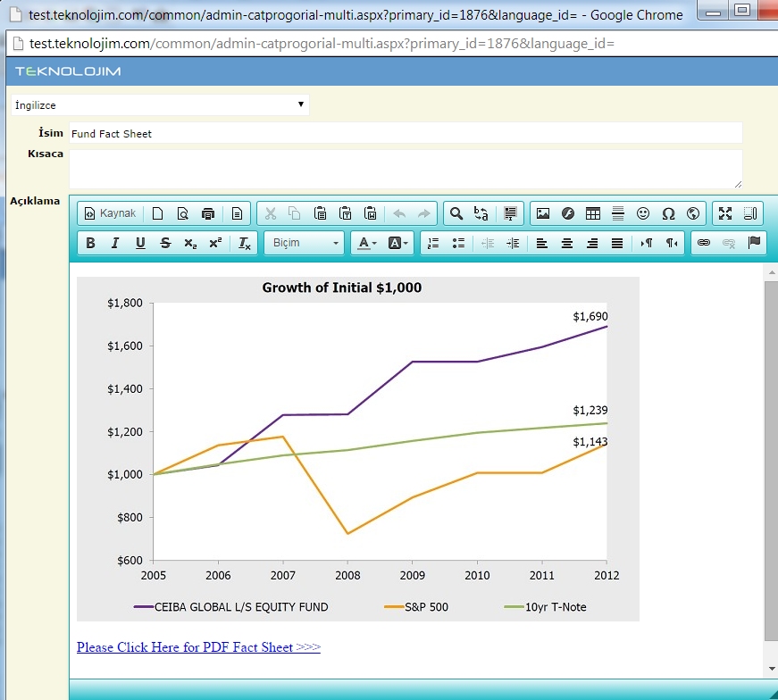778x700 pixels.
Task: Click the Flash insert icon
Action: pyautogui.click(x=568, y=213)
